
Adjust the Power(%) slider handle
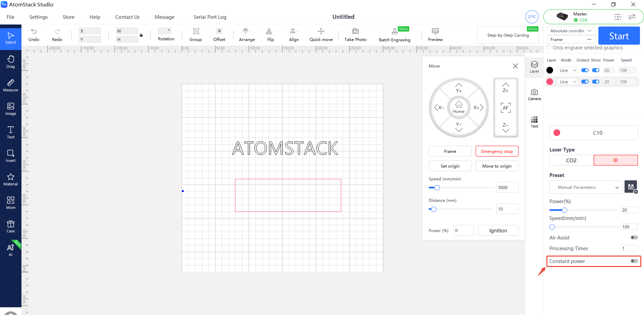coord(565,210)
